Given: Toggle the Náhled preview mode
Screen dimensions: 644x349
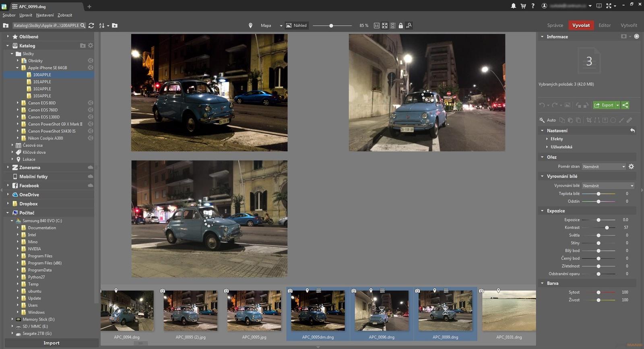Looking at the screenshot, I should coord(297,25).
